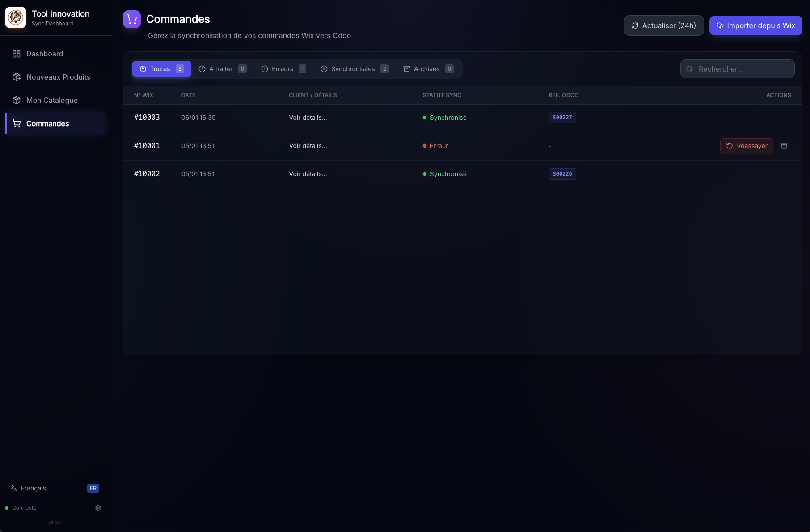
Task: Archive order #10001 using the archive icon
Action: click(x=785, y=146)
